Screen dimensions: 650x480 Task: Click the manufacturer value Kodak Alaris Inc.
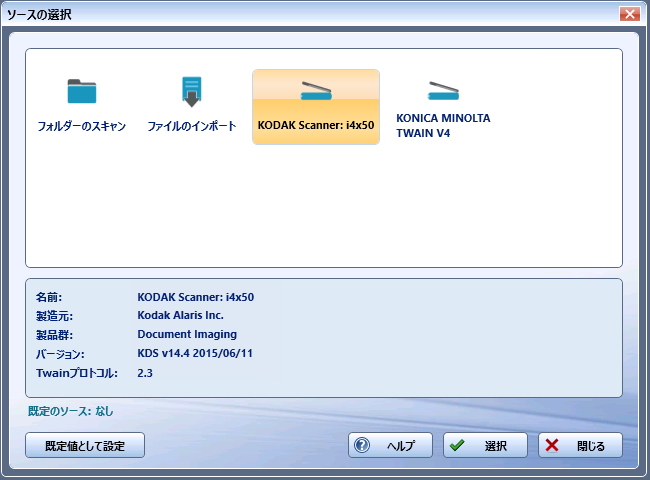pos(180,315)
